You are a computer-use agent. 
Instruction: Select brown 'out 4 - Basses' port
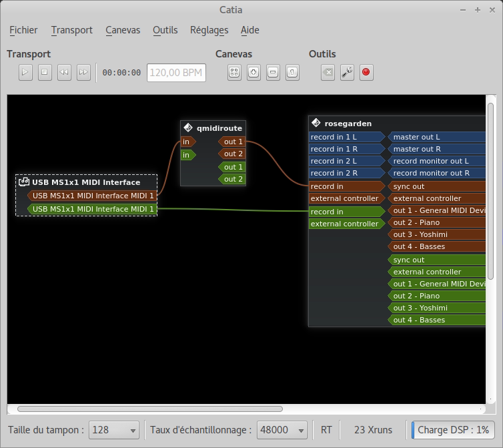coord(437,246)
